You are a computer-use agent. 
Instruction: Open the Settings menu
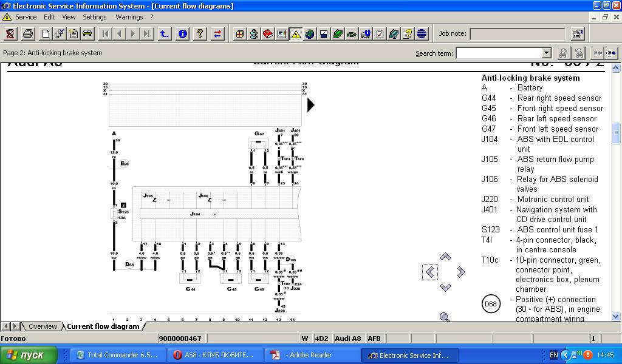(95, 17)
